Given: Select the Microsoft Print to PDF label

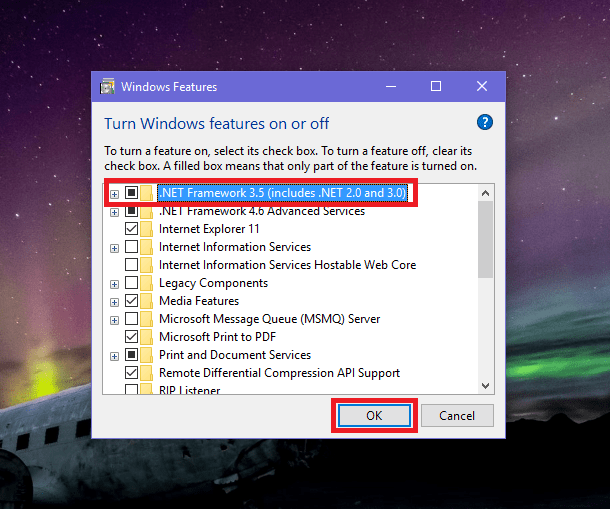Looking at the screenshot, I should click(217, 337).
